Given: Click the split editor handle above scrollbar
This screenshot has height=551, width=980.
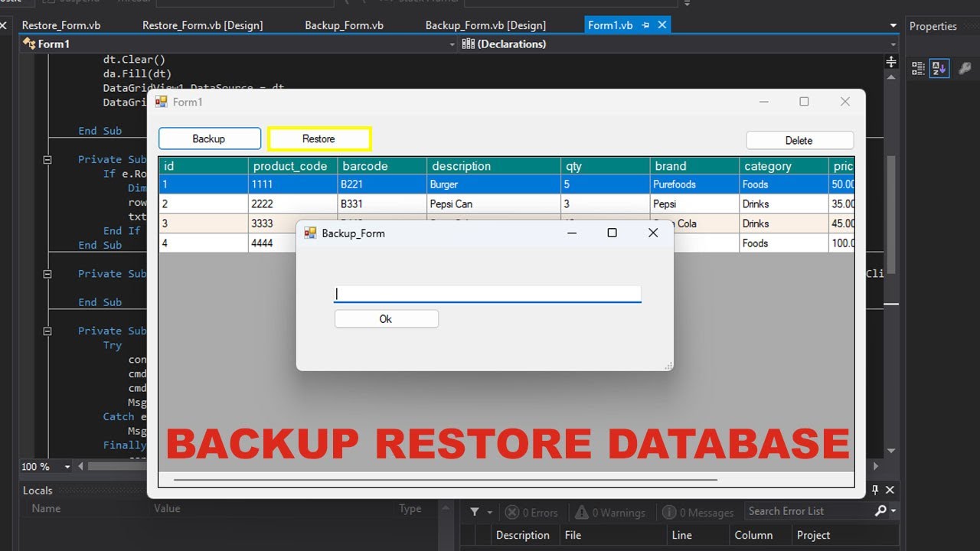Looking at the screenshot, I should click(891, 62).
